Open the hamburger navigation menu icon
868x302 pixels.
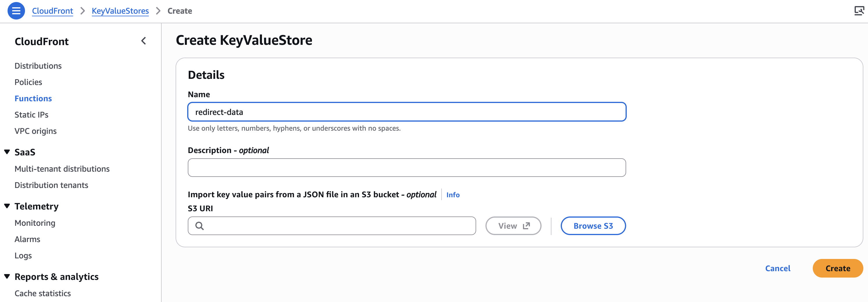(x=16, y=11)
